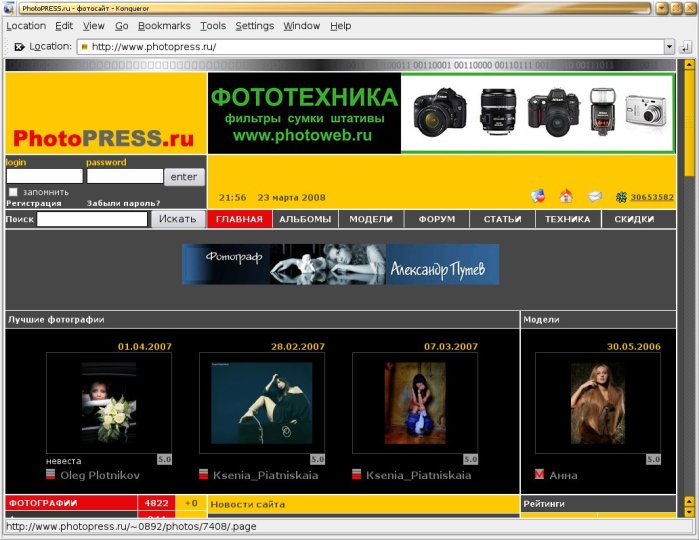Click the M icon beside Анна
Image resolution: width=699 pixels, height=540 pixels.
coord(539,474)
